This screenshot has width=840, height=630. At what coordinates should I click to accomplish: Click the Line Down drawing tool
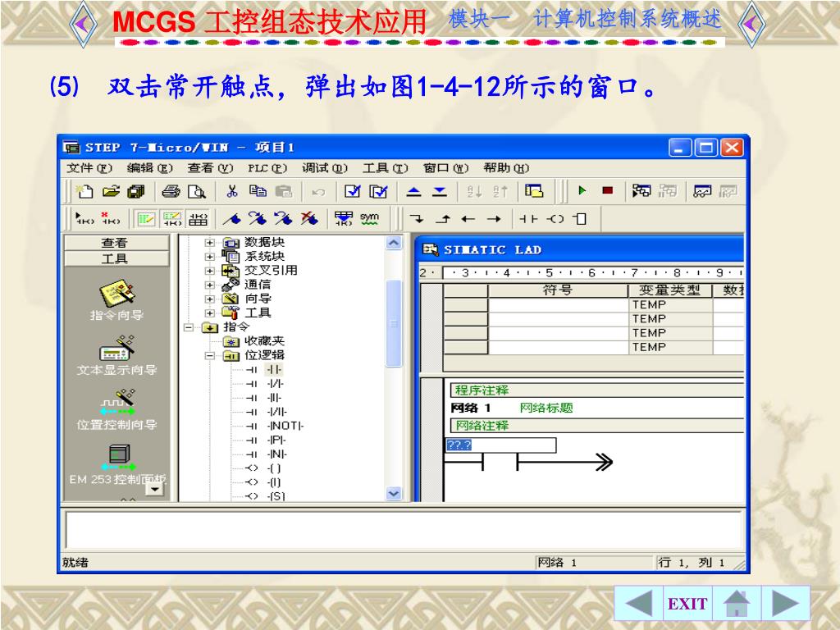(416, 218)
